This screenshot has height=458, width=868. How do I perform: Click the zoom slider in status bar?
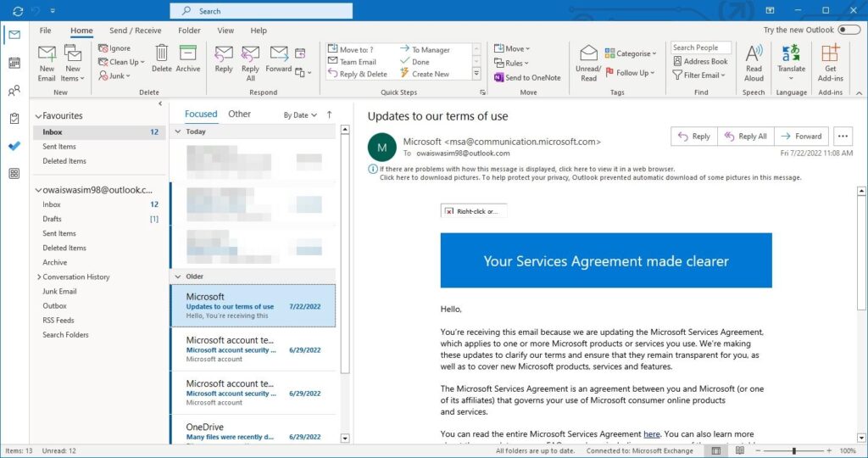pos(794,450)
